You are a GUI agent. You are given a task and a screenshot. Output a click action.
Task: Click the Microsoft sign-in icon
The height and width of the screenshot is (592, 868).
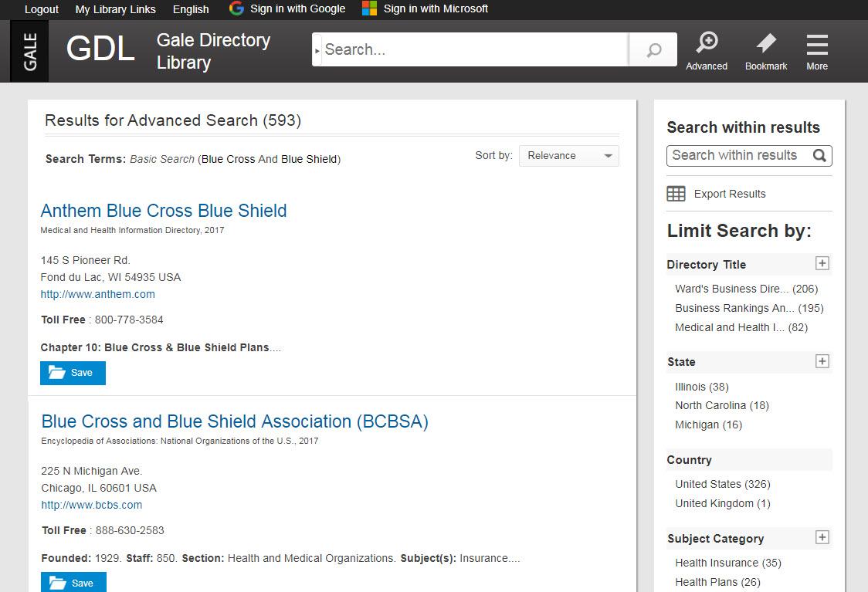click(x=369, y=8)
